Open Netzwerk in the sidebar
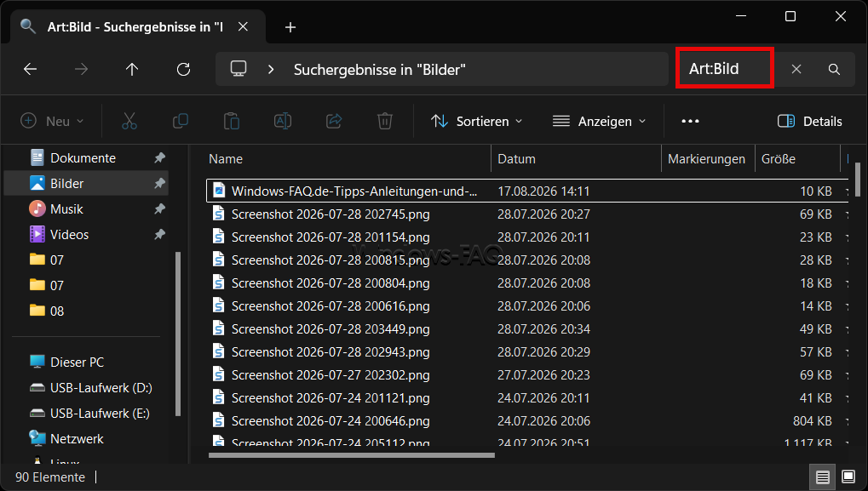The height and width of the screenshot is (491, 868). coord(77,438)
